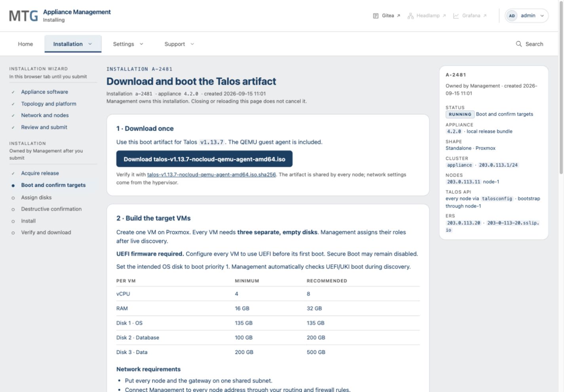Click the external arrow next to Grafana

(x=485, y=16)
